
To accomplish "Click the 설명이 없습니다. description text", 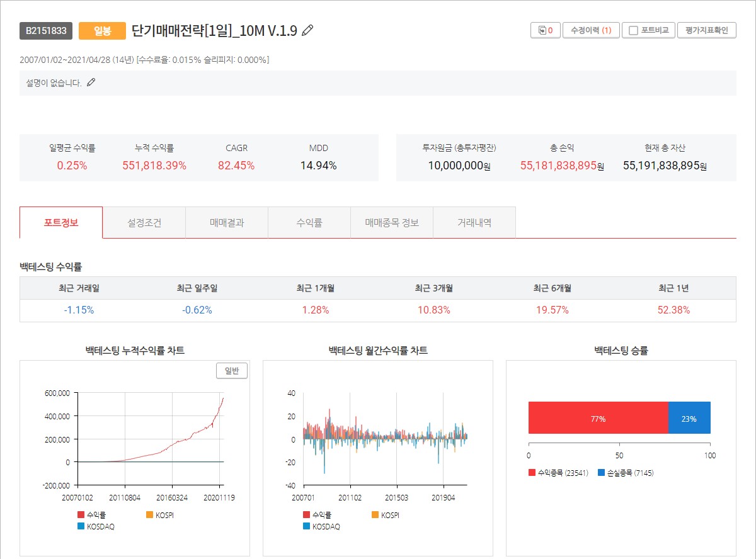I will coord(54,82).
